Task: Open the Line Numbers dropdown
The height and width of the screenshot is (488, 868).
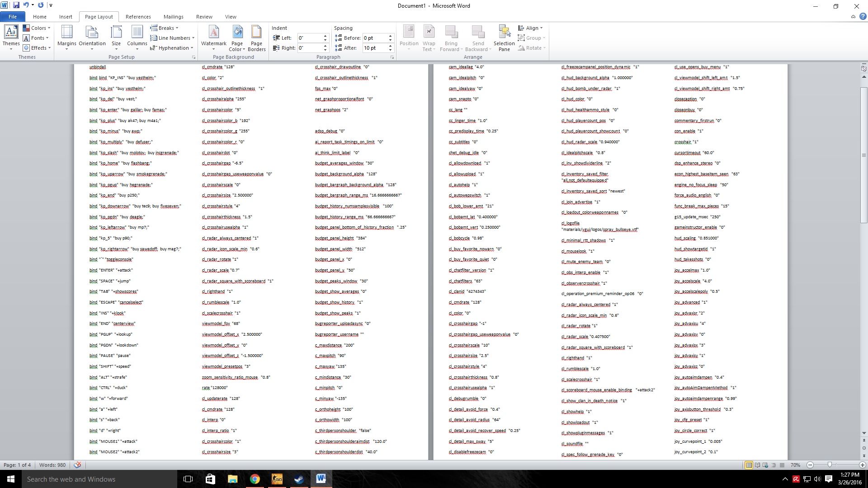Action: pos(173,38)
